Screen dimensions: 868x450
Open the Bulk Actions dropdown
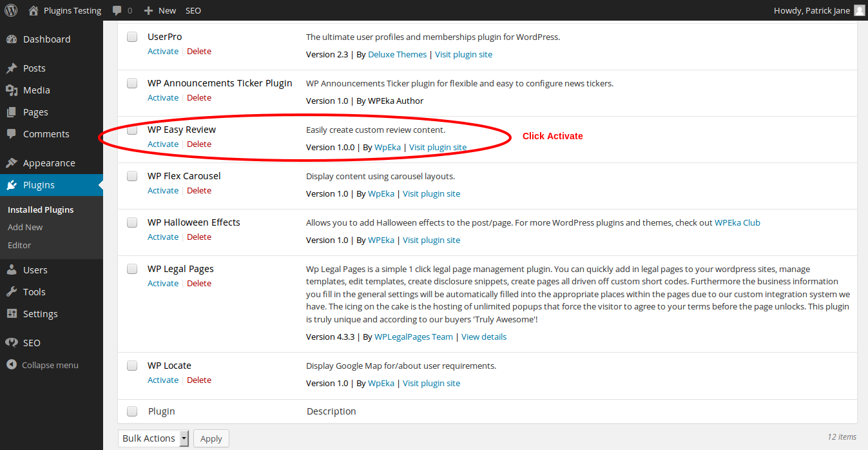pos(153,438)
